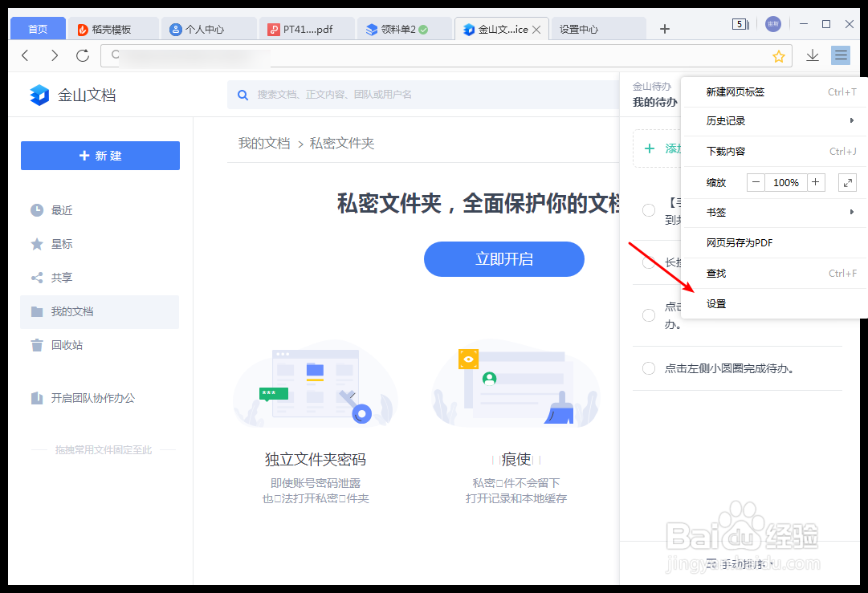Click the browser address bar

[446, 55]
